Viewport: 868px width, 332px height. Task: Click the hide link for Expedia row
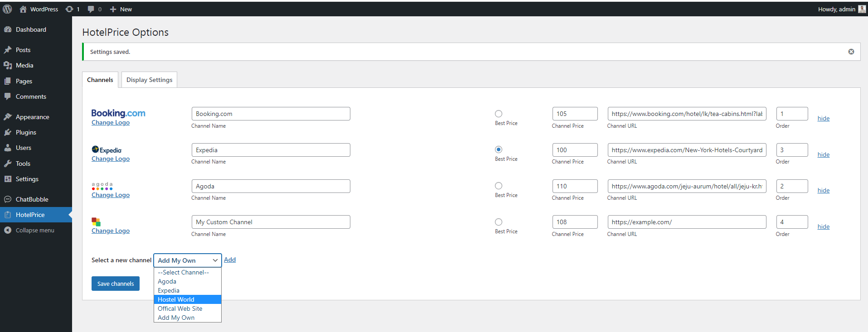pos(823,154)
